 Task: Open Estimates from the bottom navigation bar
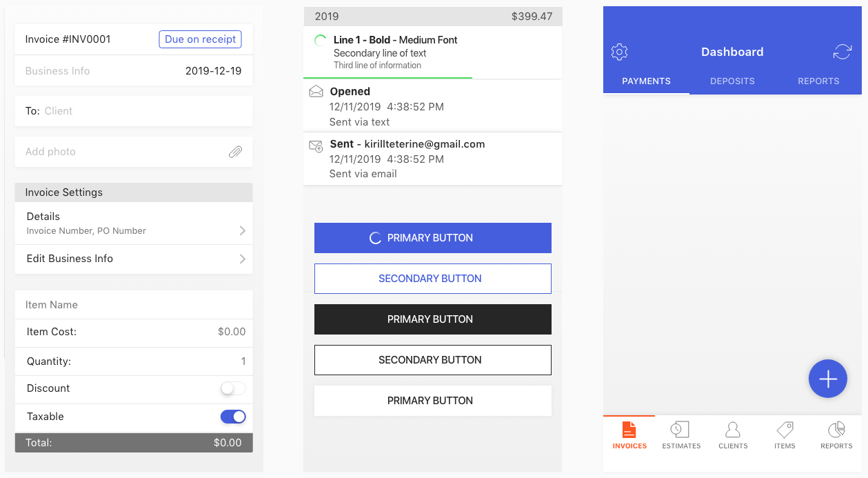click(680, 435)
